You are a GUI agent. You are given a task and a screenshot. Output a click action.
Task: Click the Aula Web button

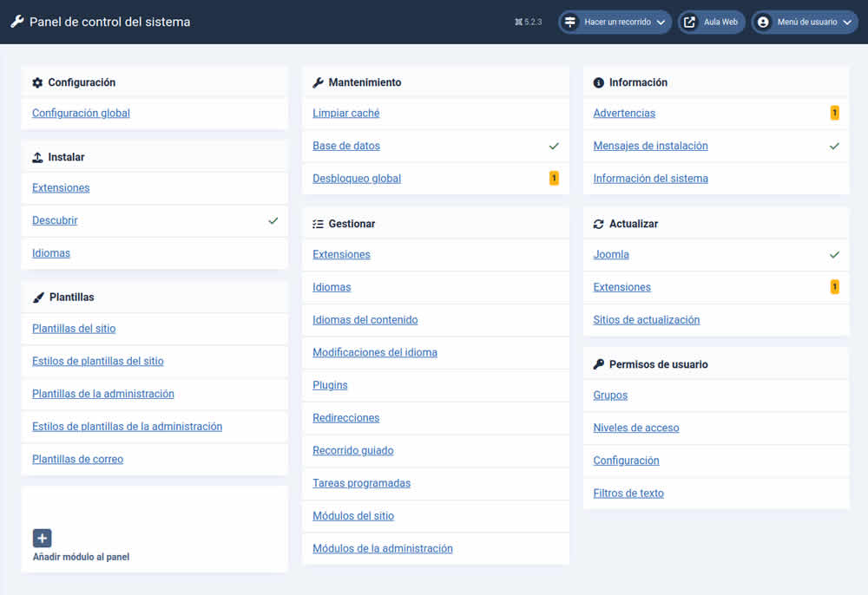(711, 22)
